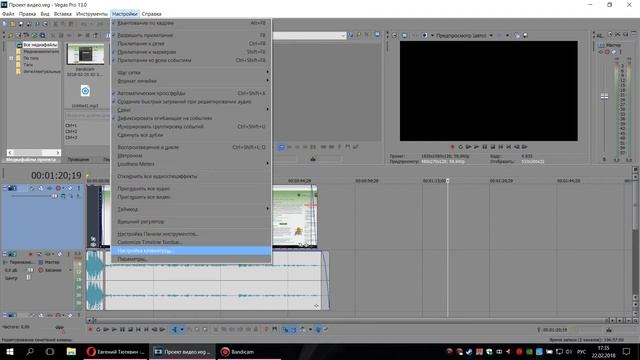Click pause button in preview window transport

tap(484, 147)
